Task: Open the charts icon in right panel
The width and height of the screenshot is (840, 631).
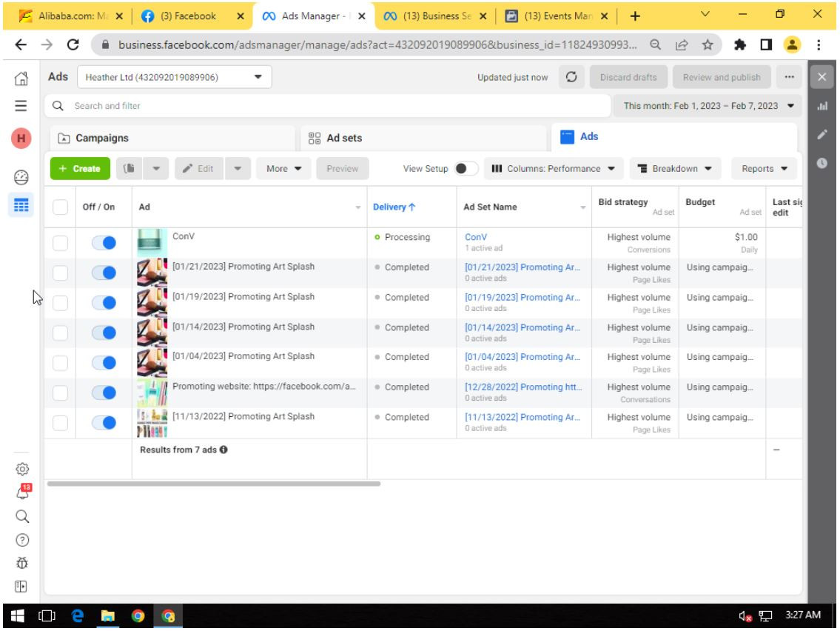Action: pyautogui.click(x=822, y=106)
